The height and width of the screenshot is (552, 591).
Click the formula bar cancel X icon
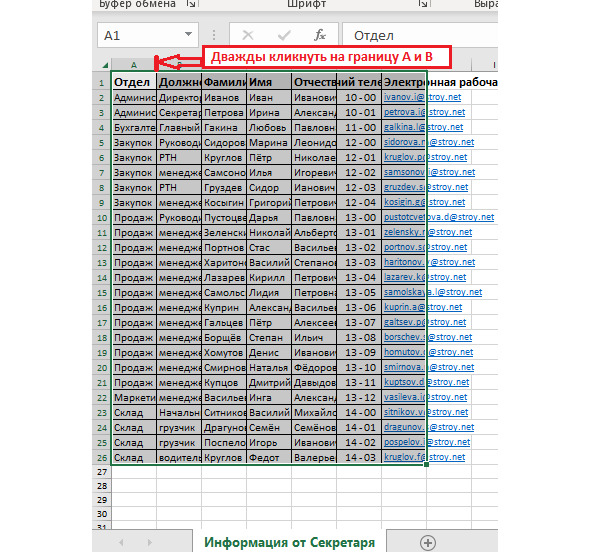(248, 35)
